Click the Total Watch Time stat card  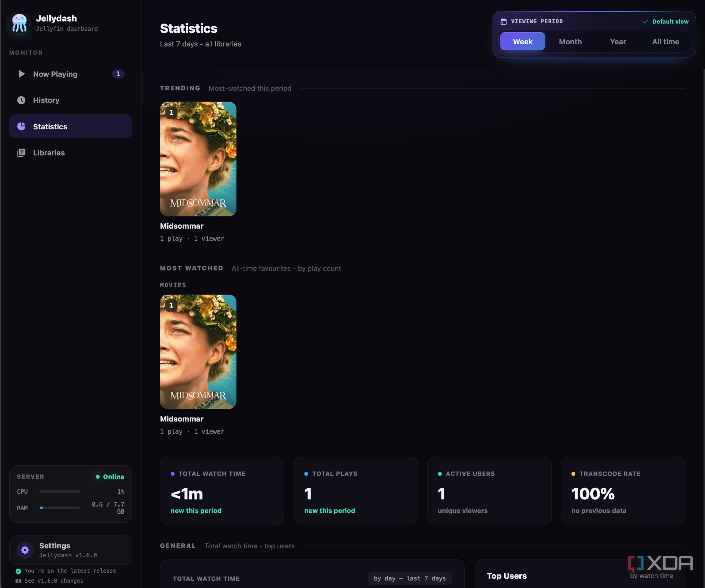pos(222,491)
